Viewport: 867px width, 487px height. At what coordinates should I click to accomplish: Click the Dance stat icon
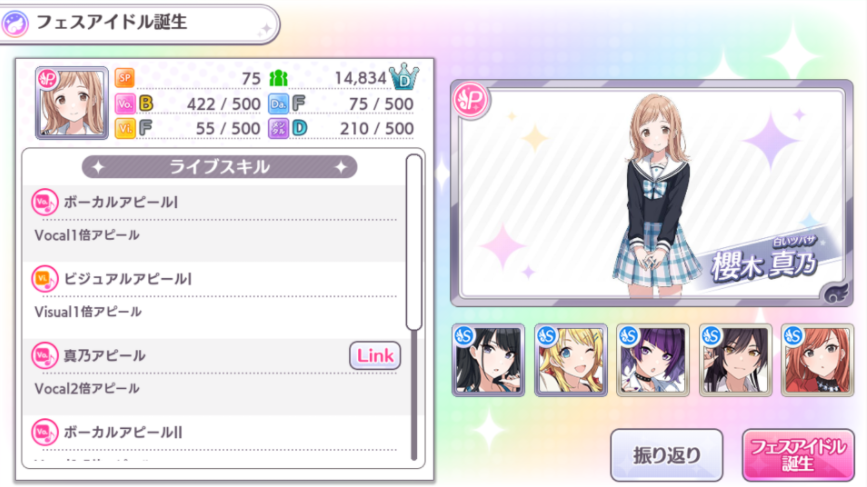pos(278,103)
